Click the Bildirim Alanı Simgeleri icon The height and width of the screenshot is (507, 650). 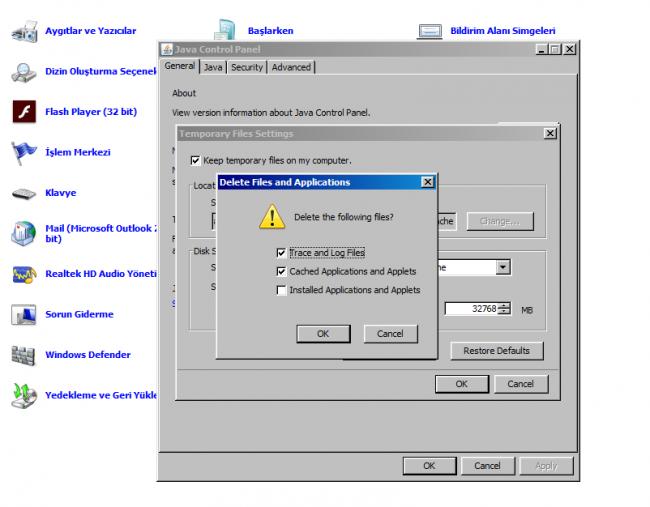click(x=429, y=31)
